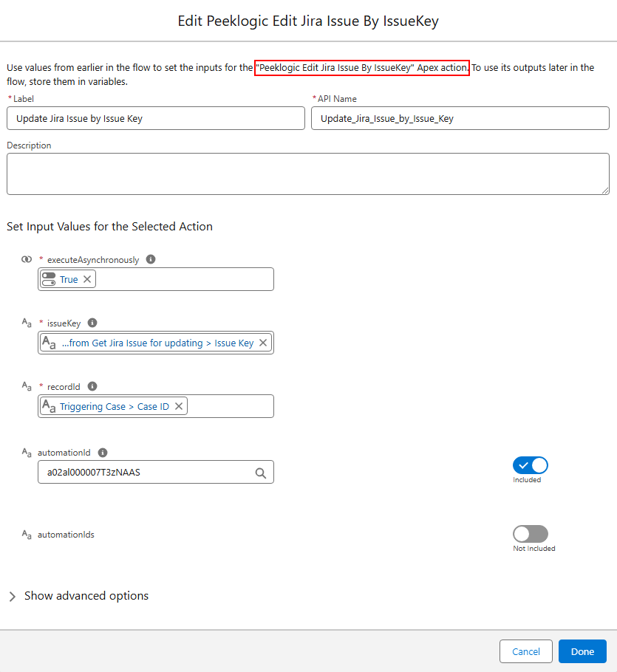The height and width of the screenshot is (672, 617).
Task: Click the API Name input field
Action: pyautogui.click(x=460, y=118)
